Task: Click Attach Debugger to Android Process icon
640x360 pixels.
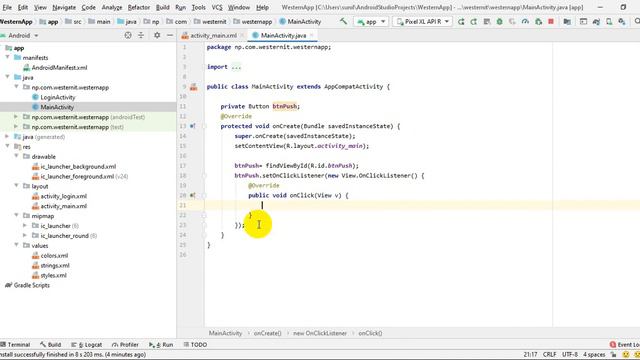Action: 538,22
